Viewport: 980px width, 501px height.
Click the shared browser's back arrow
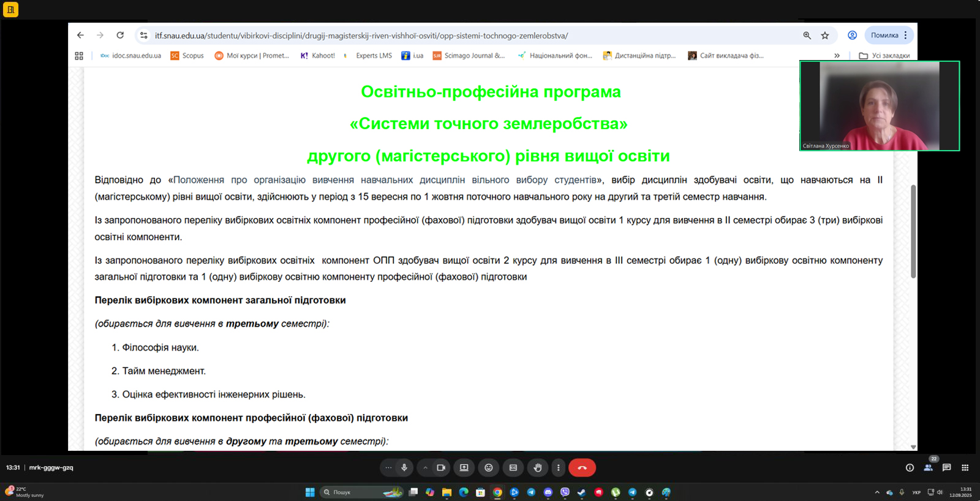pyautogui.click(x=80, y=36)
